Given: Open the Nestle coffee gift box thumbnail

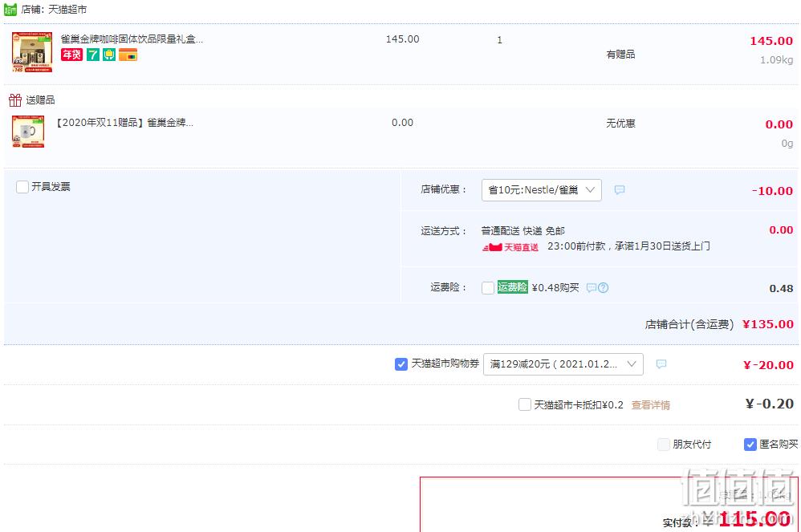Looking at the screenshot, I should click(31, 52).
